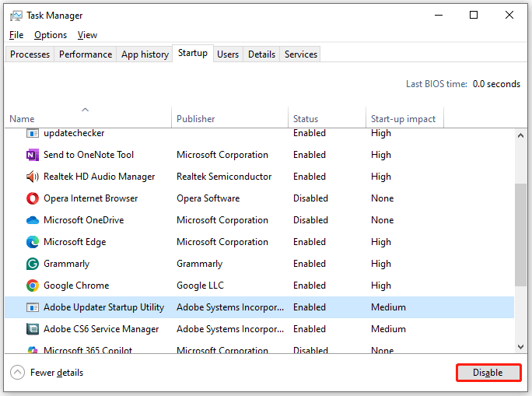
Task: Click the Adobe CS6 Service Manager icon
Action: point(33,329)
